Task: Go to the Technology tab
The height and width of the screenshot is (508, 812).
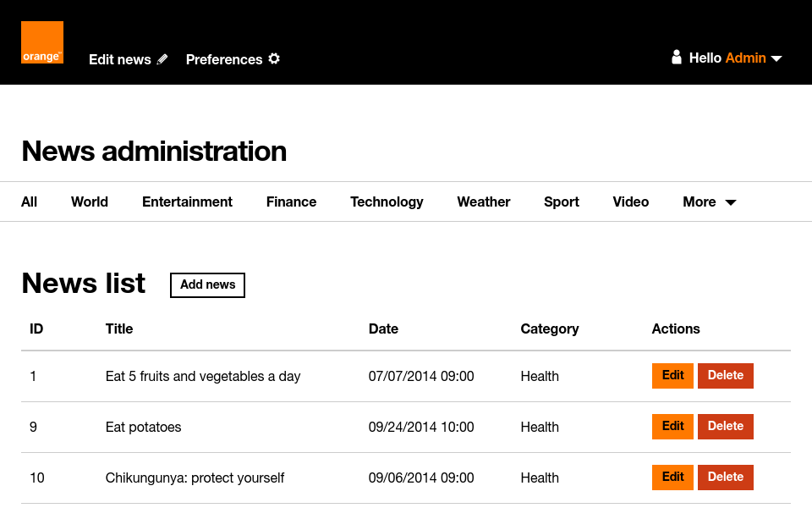Action: tap(387, 202)
